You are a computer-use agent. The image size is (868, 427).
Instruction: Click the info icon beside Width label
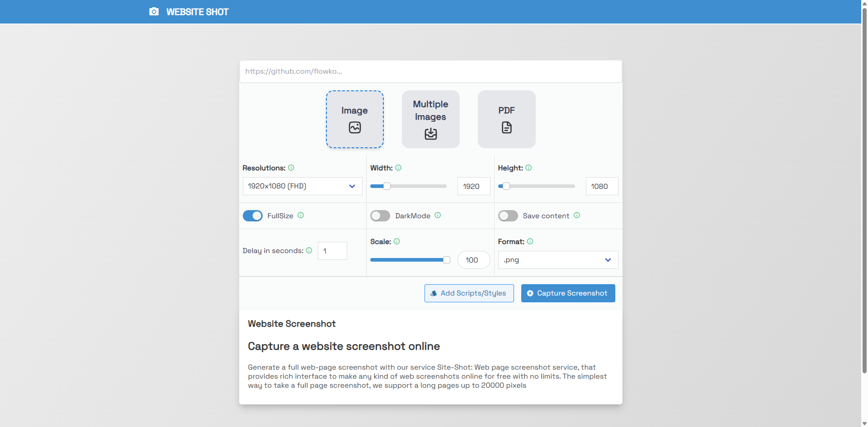pos(398,168)
